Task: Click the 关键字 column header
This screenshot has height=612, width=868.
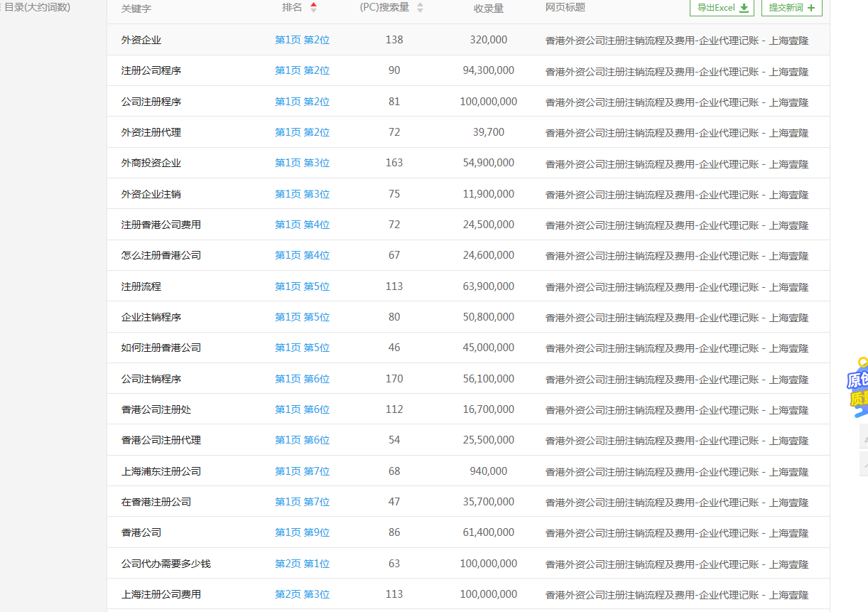Action: 137,9
